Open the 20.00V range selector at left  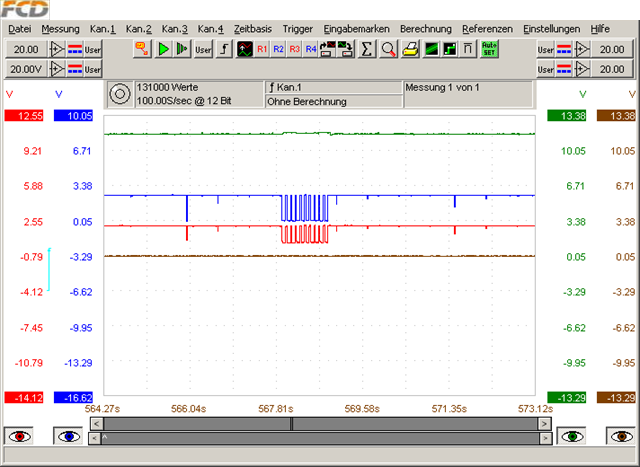click(24, 68)
